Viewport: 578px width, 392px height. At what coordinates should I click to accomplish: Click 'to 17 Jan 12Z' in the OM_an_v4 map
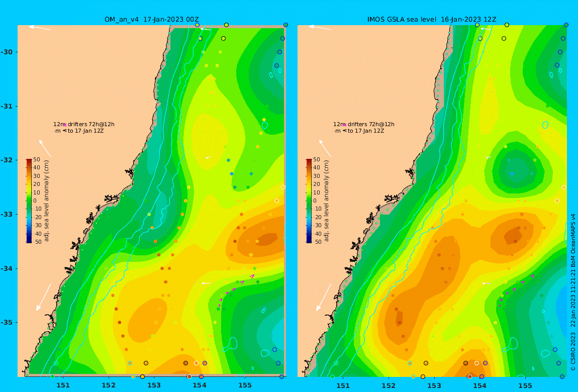point(86,131)
